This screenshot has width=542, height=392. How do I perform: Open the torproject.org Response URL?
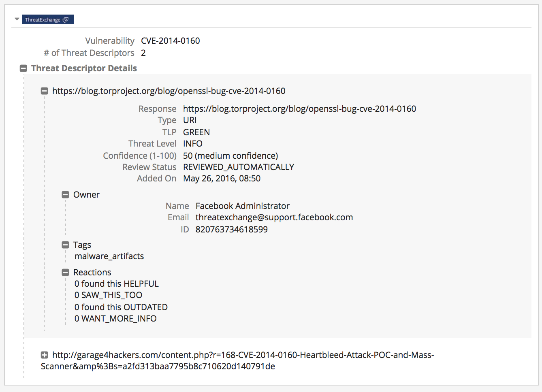point(299,109)
